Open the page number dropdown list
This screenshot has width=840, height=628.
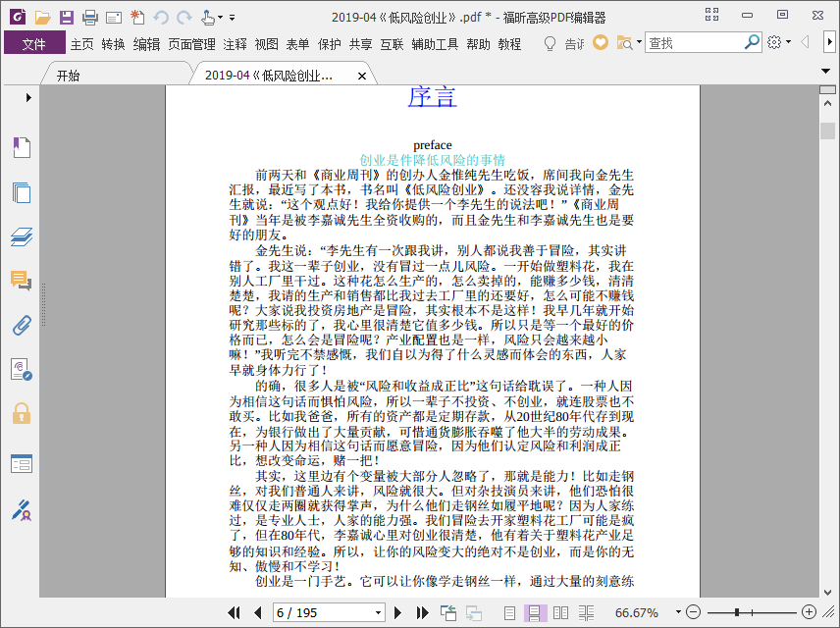click(x=378, y=612)
